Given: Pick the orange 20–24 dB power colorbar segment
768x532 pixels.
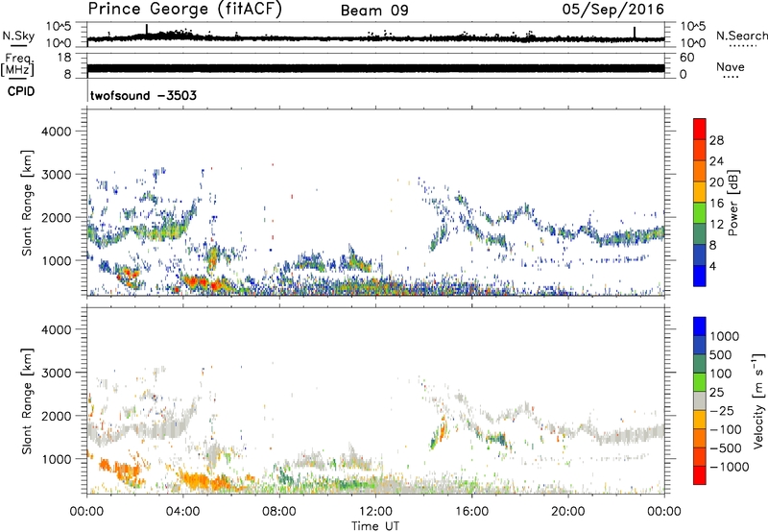Looking at the screenshot, I should [x=700, y=171].
